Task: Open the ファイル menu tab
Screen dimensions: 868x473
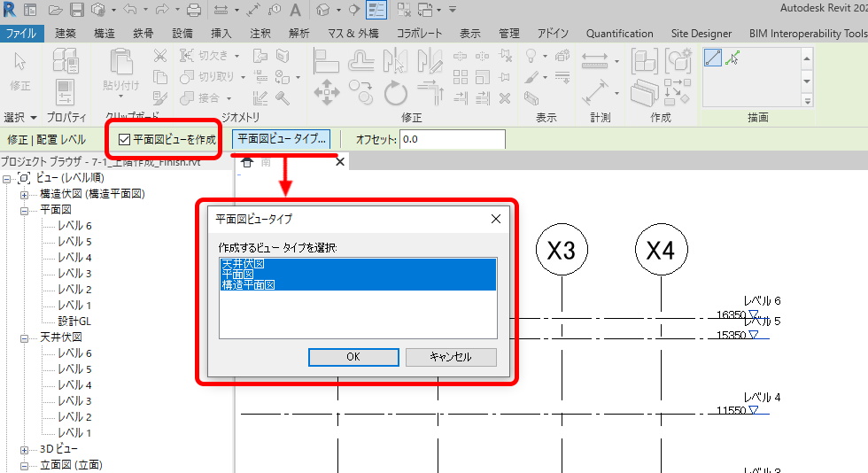Action: tap(20, 34)
